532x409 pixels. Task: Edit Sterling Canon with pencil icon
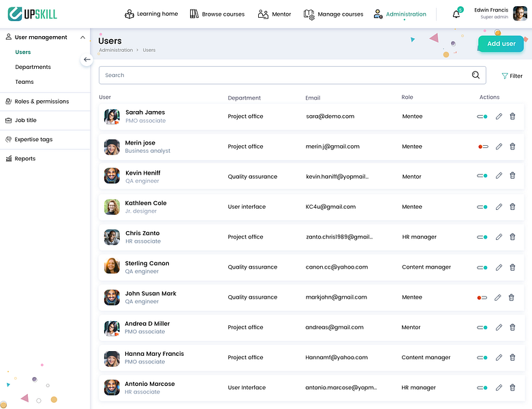point(499,267)
